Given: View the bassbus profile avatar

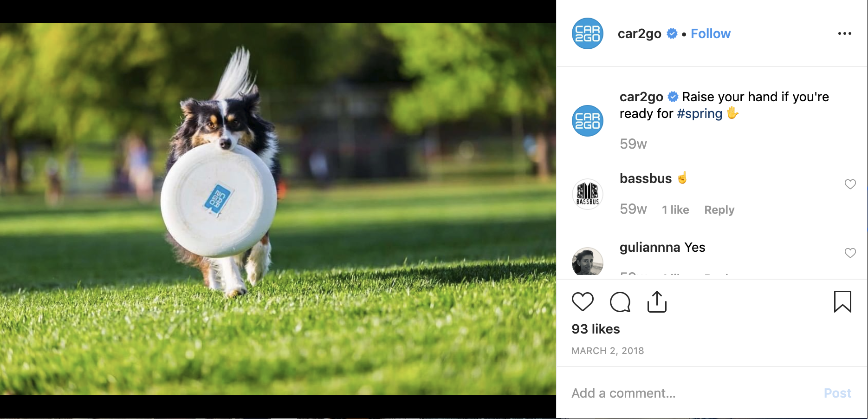Looking at the screenshot, I should tap(588, 194).
